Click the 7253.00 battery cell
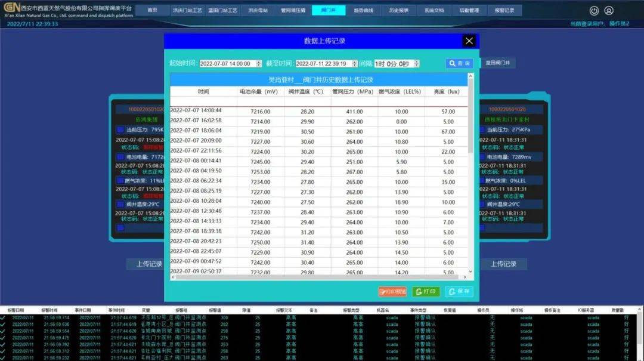 click(x=261, y=172)
